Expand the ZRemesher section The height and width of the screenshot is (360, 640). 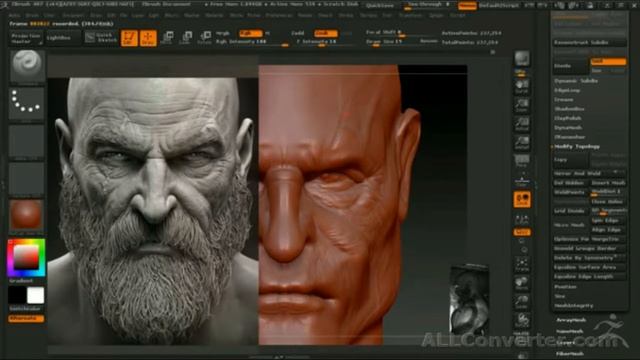pos(570,137)
